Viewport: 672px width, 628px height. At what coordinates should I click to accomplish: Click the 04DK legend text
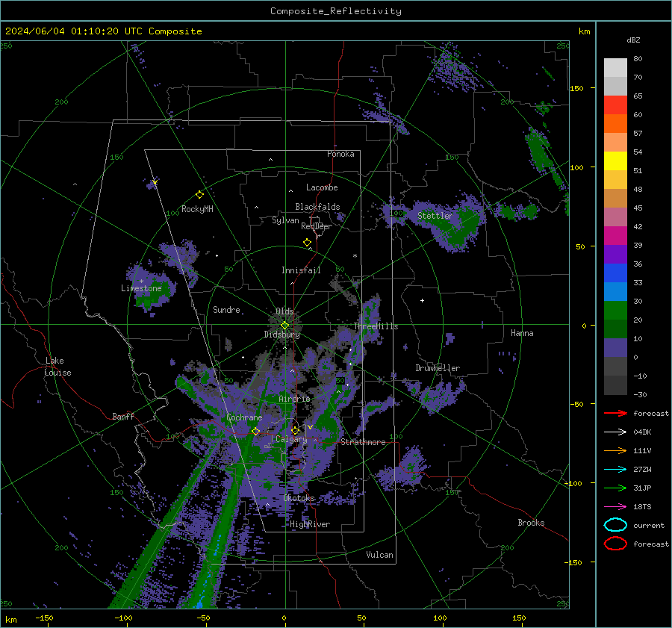(x=642, y=432)
